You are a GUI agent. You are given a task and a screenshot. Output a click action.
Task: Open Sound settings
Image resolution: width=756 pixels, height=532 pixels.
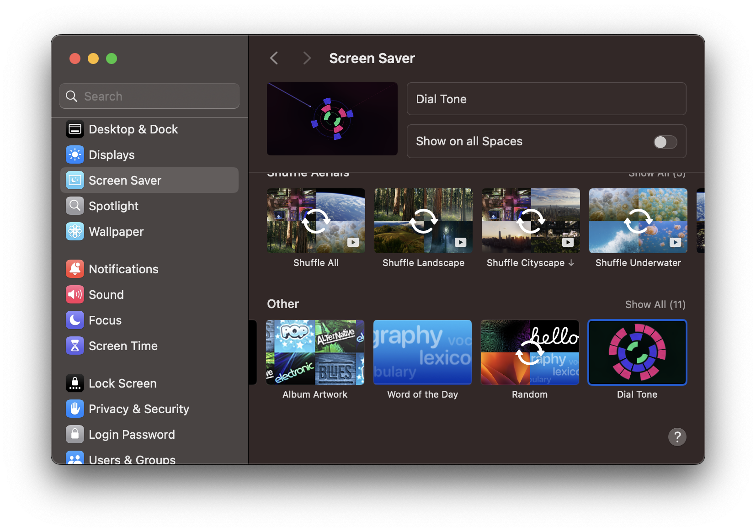click(106, 294)
